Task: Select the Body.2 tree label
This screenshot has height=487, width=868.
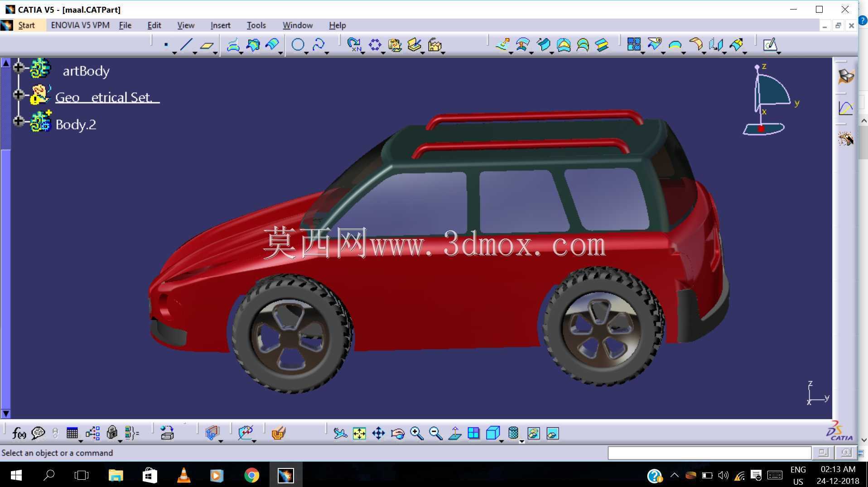Action: (x=76, y=124)
